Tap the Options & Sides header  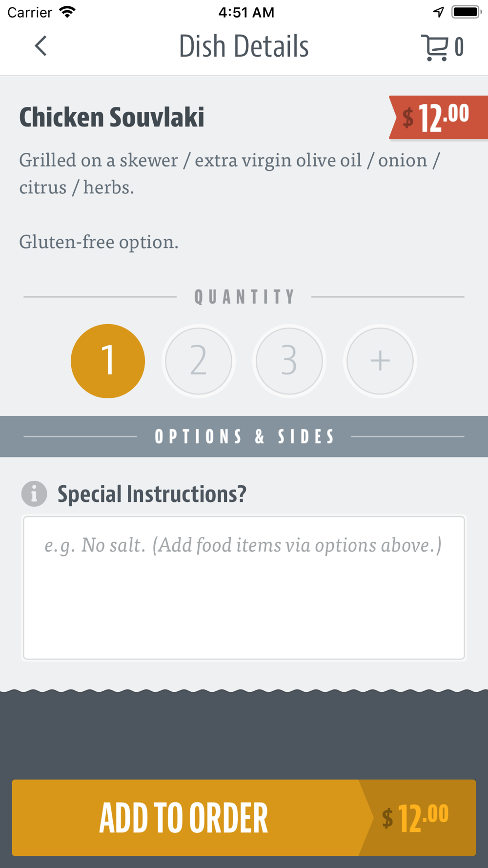click(244, 436)
